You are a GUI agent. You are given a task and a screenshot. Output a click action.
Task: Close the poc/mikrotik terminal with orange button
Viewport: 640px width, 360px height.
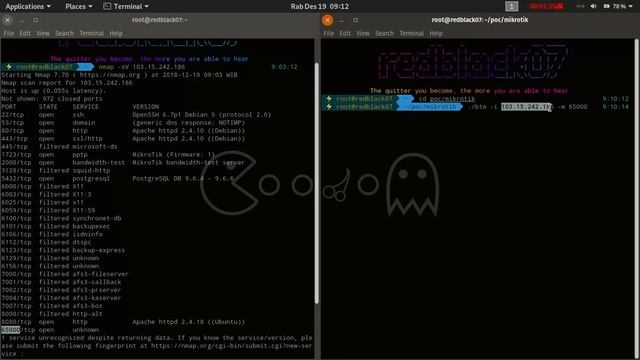point(327,20)
